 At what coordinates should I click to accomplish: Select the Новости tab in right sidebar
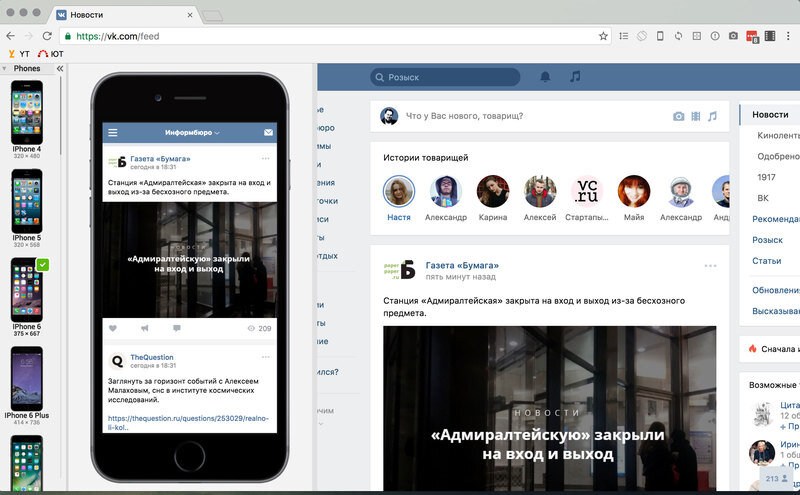770,115
